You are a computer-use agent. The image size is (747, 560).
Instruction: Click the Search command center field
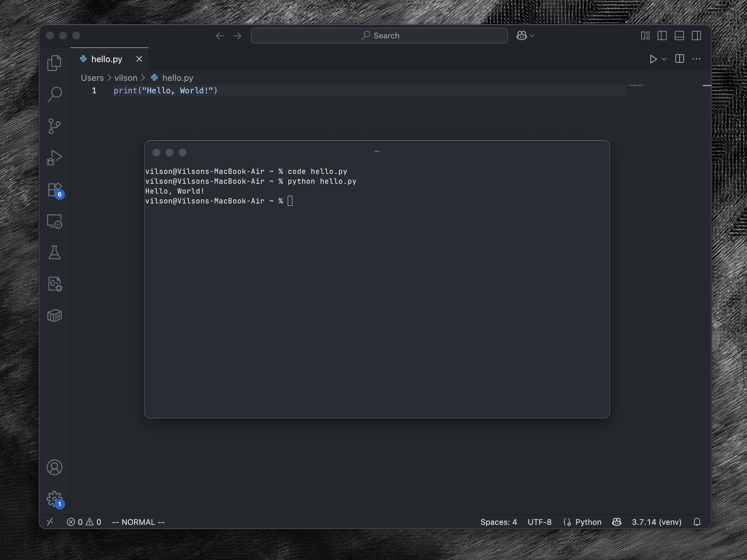[379, 35]
